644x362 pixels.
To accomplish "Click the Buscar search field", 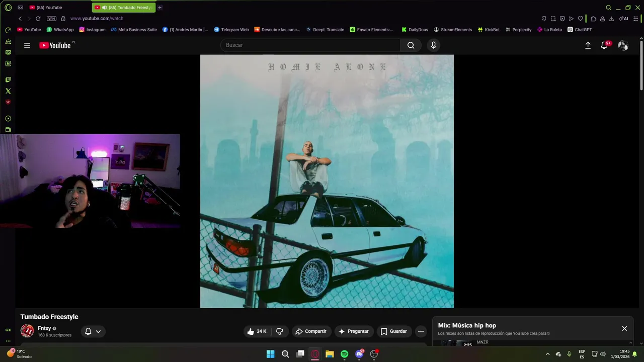I will tap(310, 45).
